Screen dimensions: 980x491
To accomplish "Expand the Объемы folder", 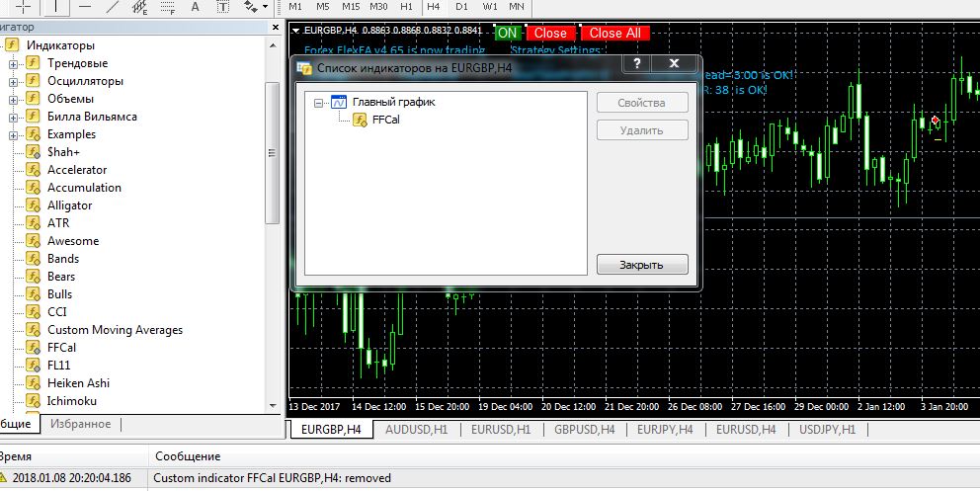I will 13,100.
